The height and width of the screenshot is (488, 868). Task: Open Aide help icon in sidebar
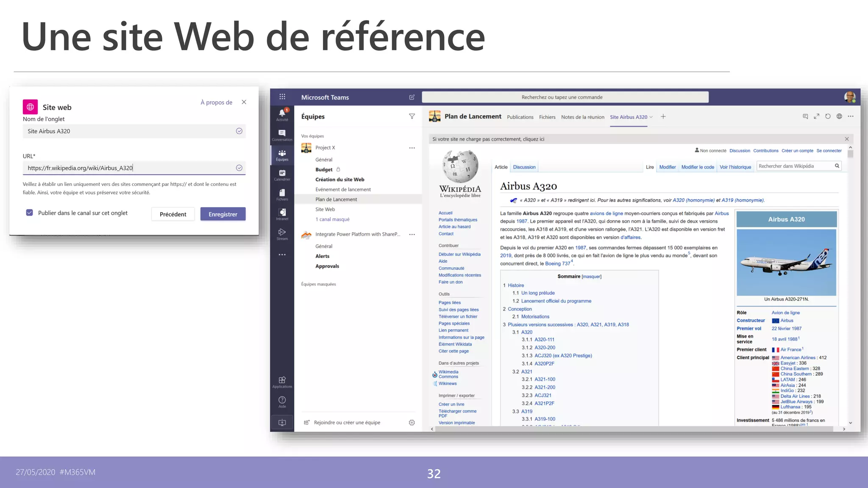282,402
